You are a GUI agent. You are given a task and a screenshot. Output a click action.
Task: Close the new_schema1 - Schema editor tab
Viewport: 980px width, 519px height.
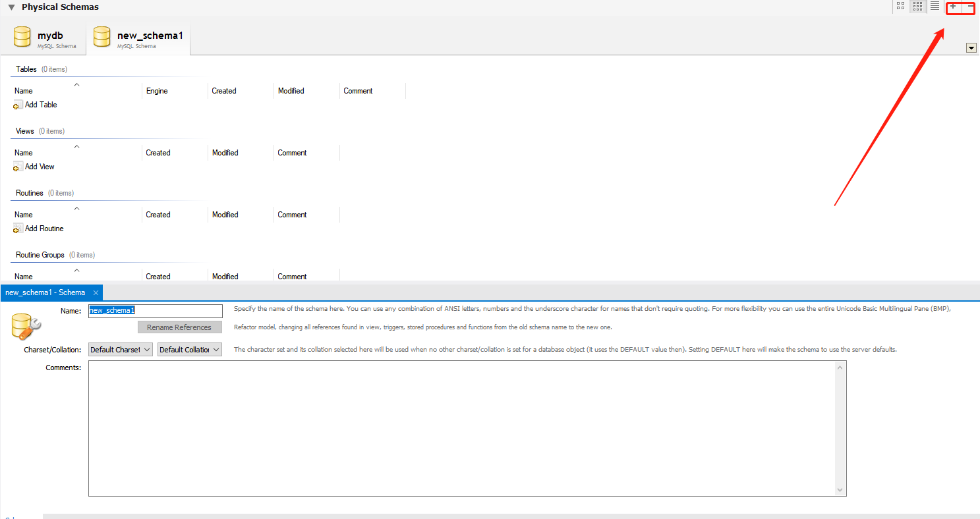96,292
